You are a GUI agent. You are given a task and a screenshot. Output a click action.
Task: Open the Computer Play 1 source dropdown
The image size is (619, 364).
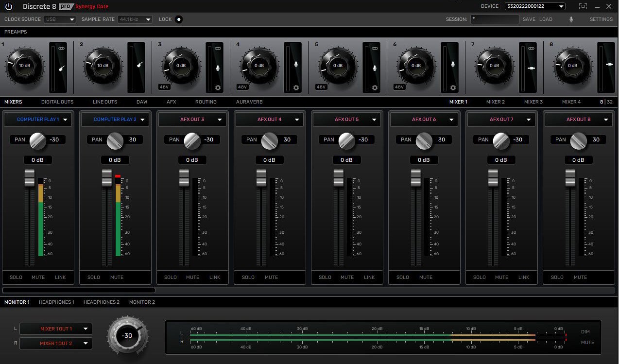point(38,120)
